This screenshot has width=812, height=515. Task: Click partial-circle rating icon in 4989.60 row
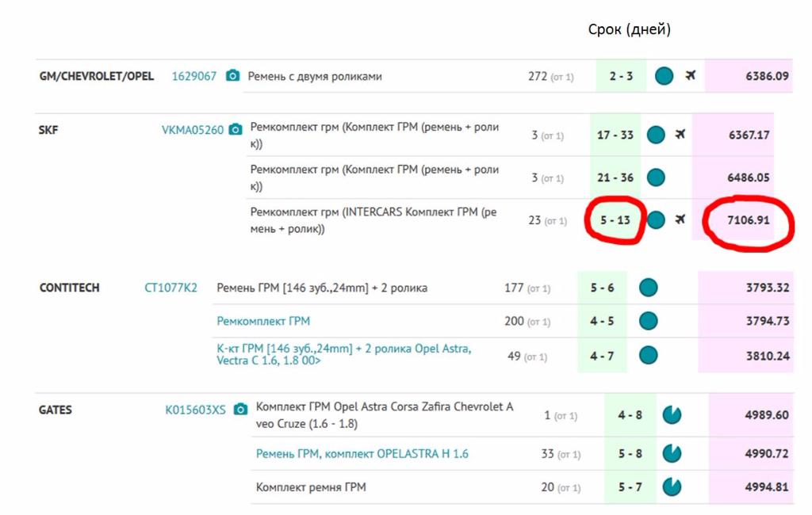[672, 414]
